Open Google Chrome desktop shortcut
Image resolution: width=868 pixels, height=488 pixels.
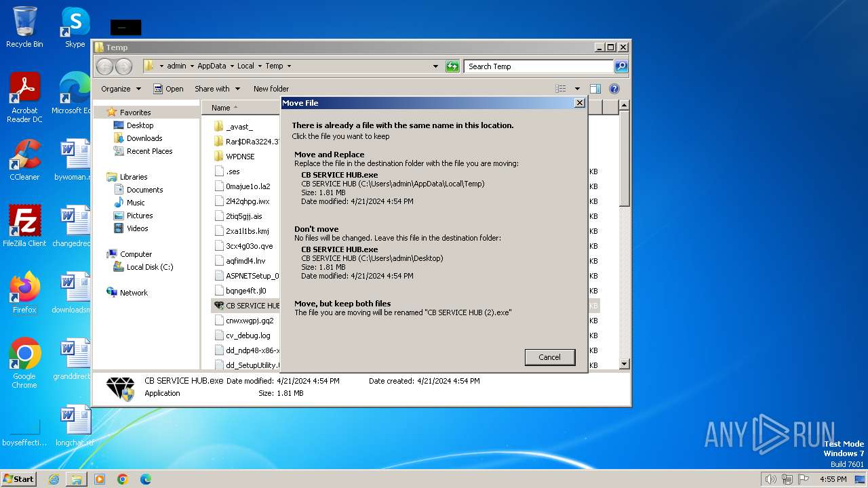click(x=24, y=363)
